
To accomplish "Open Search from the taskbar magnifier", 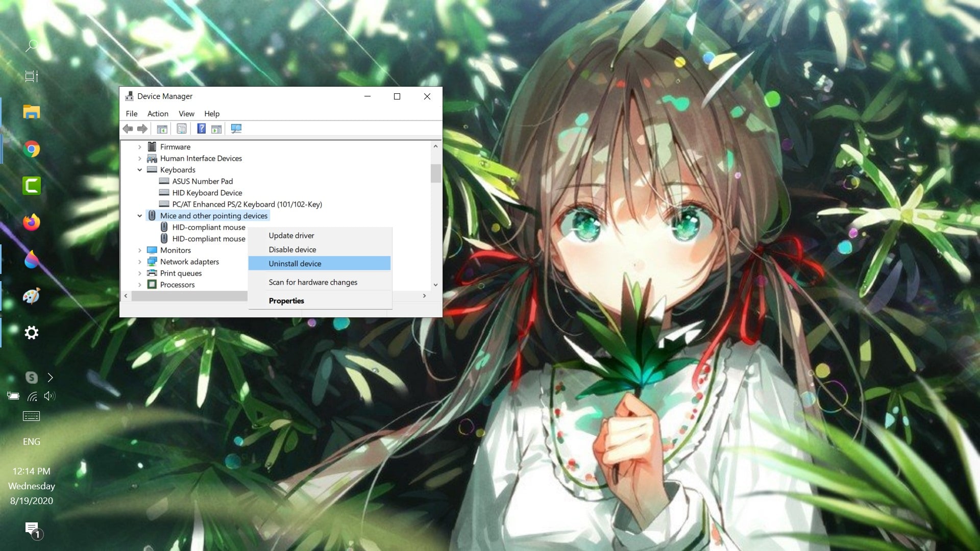I will tap(31, 46).
